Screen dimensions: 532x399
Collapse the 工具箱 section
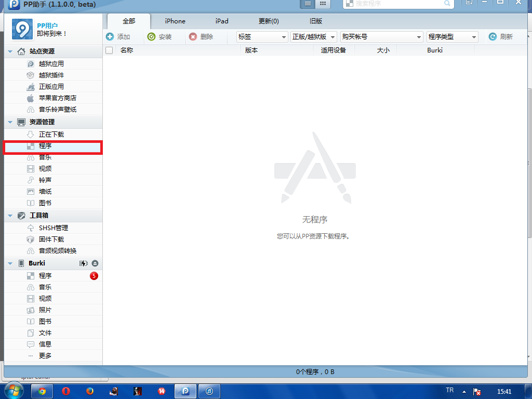point(10,216)
